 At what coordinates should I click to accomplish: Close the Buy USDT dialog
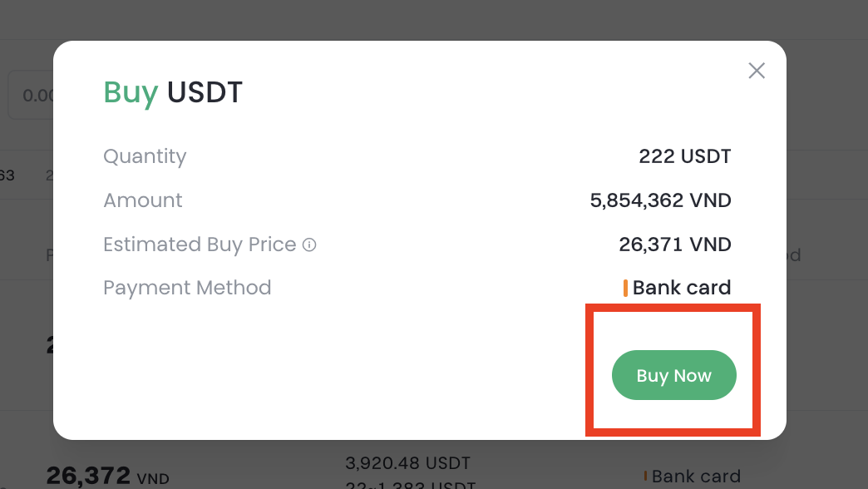click(x=756, y=71)
